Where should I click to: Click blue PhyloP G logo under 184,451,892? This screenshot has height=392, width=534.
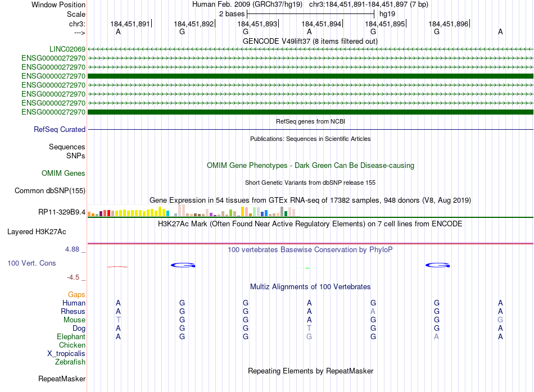[183, 265]
